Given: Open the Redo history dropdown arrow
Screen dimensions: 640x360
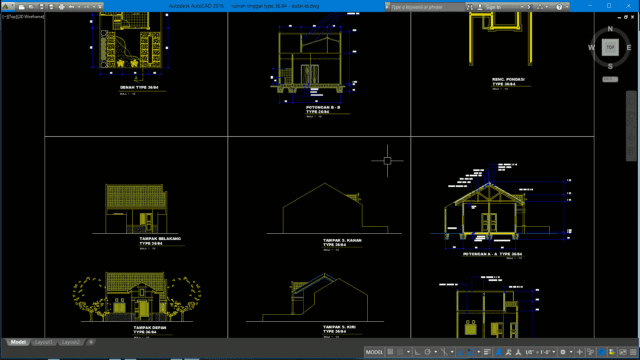Looking at the screenshot, I should pyautogui.click(x=94, y=7).
